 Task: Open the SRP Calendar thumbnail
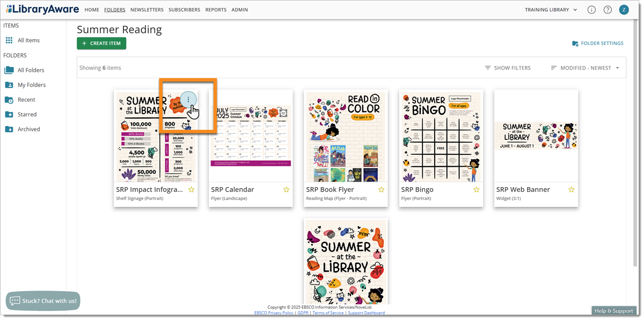tap(251, 136)
